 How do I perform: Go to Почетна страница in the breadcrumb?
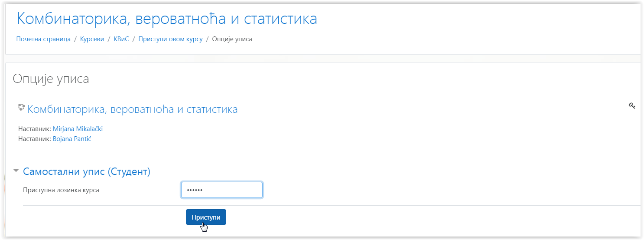point(43,39)
